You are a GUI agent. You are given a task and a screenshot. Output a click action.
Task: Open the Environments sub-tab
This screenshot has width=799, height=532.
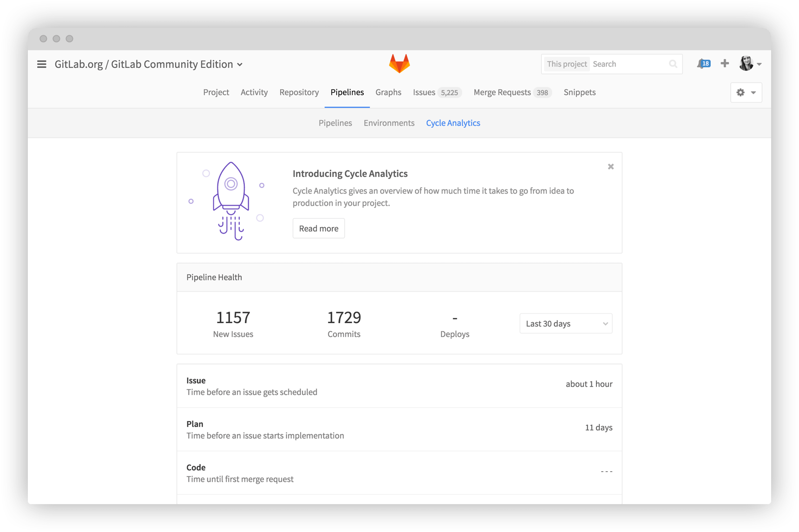[x=389, y=123]
